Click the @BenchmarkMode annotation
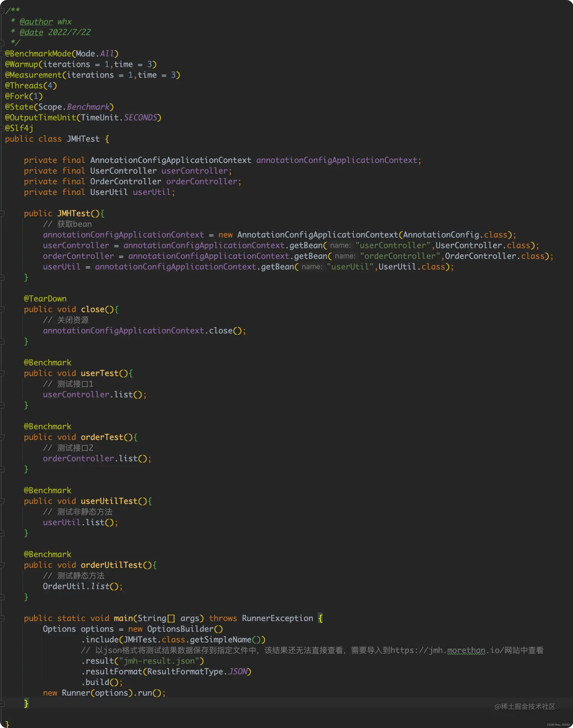 point(38,53)
